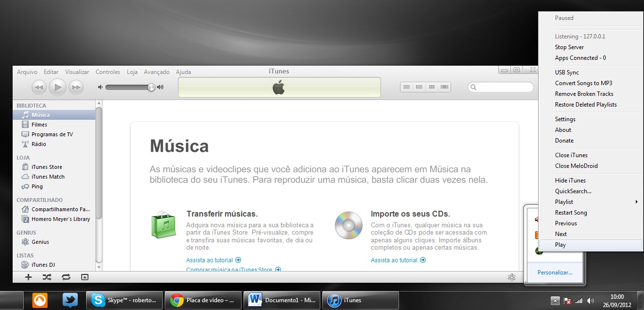Select the Rádio library item
644x310 pixels.
pyautogui.click(x=37, y=144)
